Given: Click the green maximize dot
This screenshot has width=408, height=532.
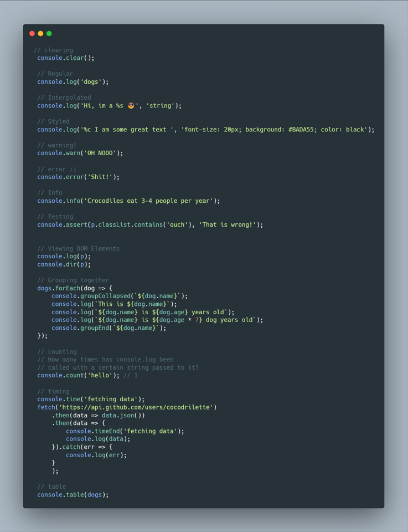Looking at the screenshot, I should pyautogui.click(x=49, y=33).
